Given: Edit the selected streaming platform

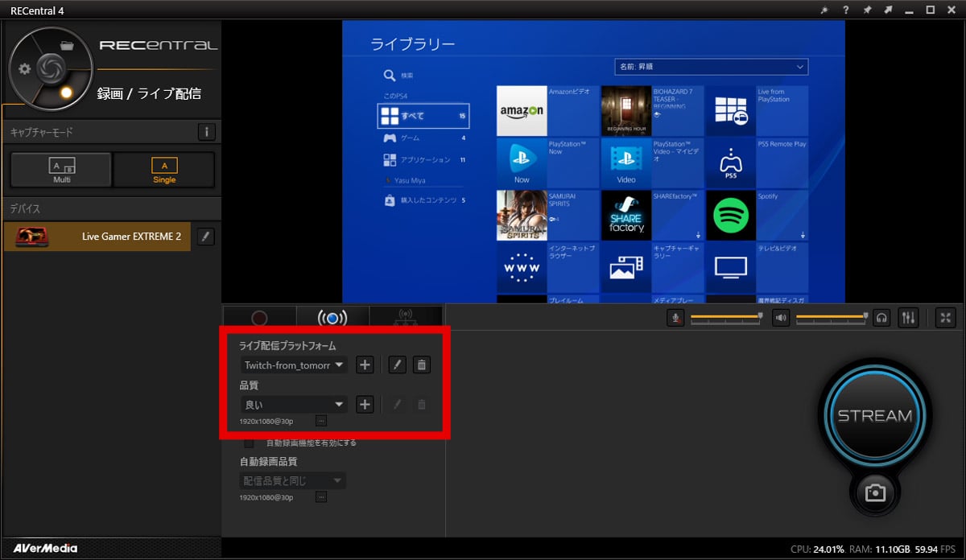Looking at the screenshot, I should (397, 365).
